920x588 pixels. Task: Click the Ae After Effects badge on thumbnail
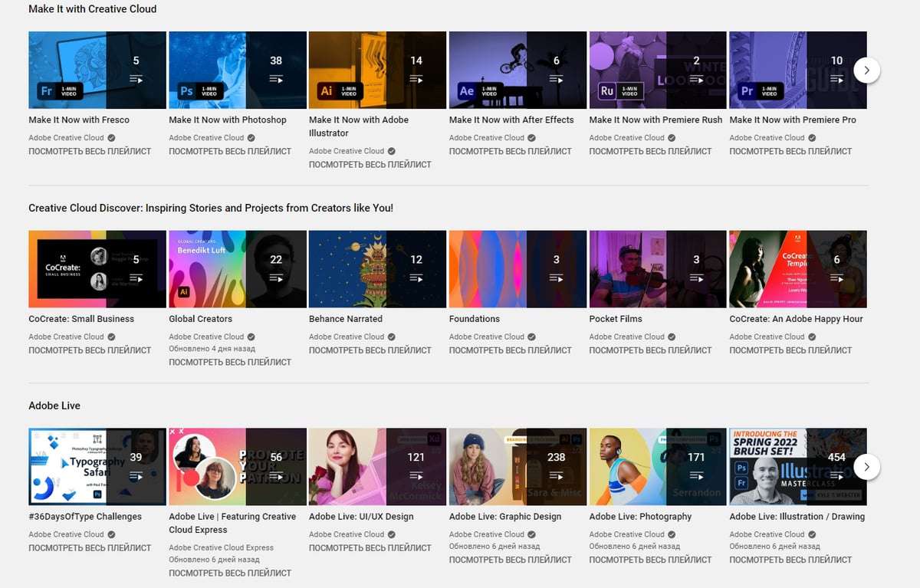pyautogui.click(x=467, y=90)
